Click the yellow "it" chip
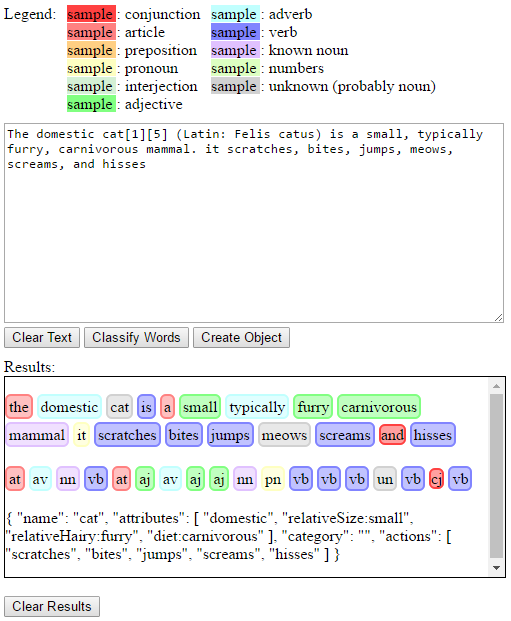 [82, 435]
